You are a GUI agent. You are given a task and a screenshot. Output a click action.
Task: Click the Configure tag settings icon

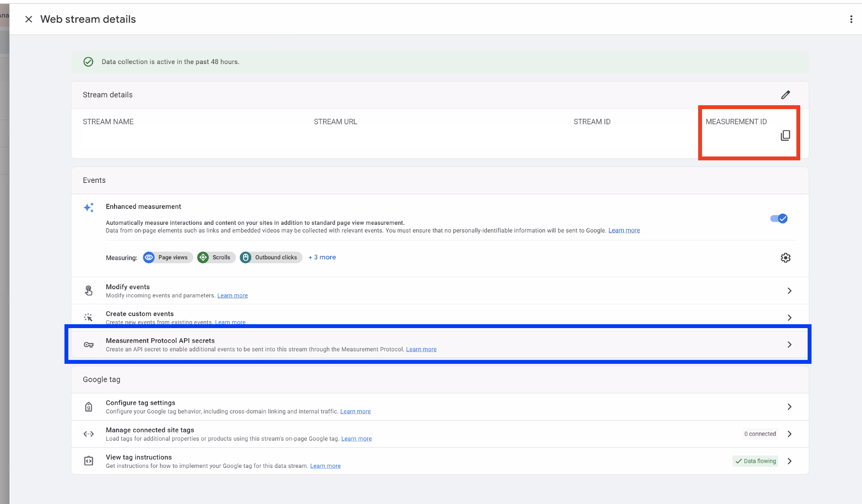pyautogui.click(x=89, y=407)
